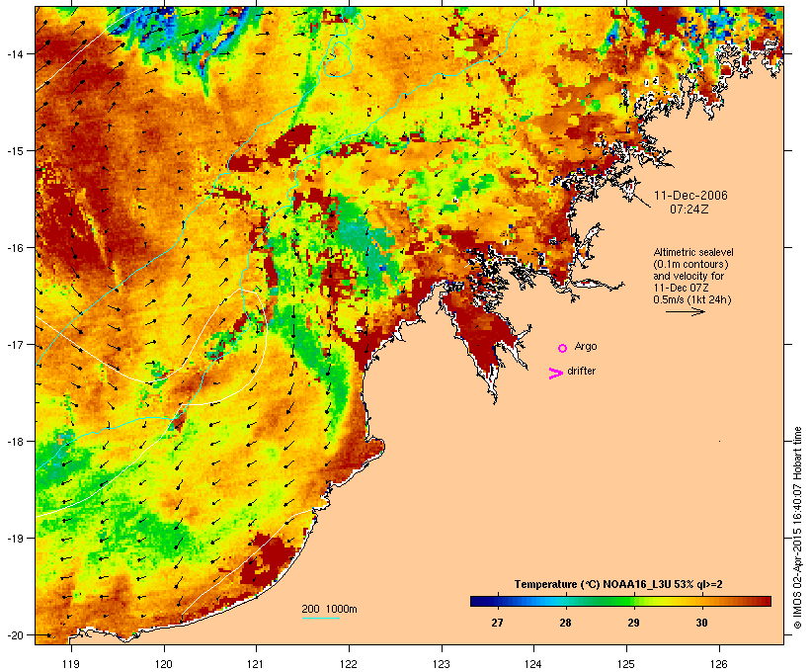Click longitude axis label '124'
Image resolution: width=810 pixels, height=672 pixels.
(x=533, y=664)
